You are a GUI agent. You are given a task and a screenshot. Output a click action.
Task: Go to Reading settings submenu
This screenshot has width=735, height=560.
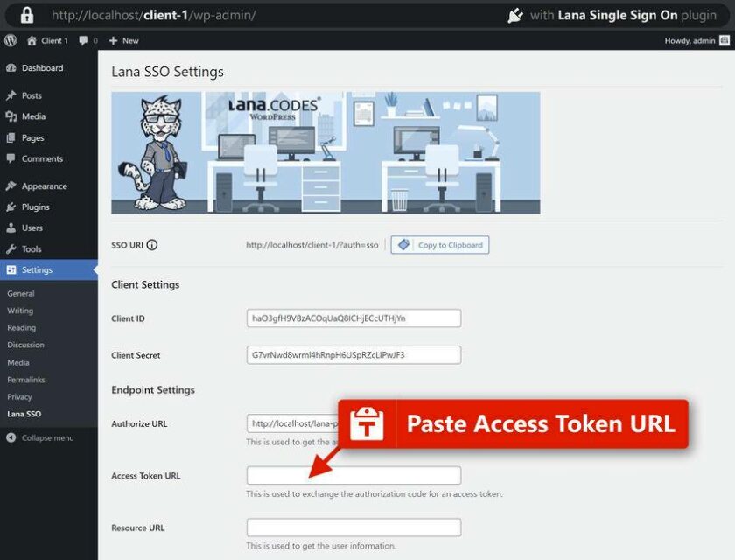[x=22, y=327]
